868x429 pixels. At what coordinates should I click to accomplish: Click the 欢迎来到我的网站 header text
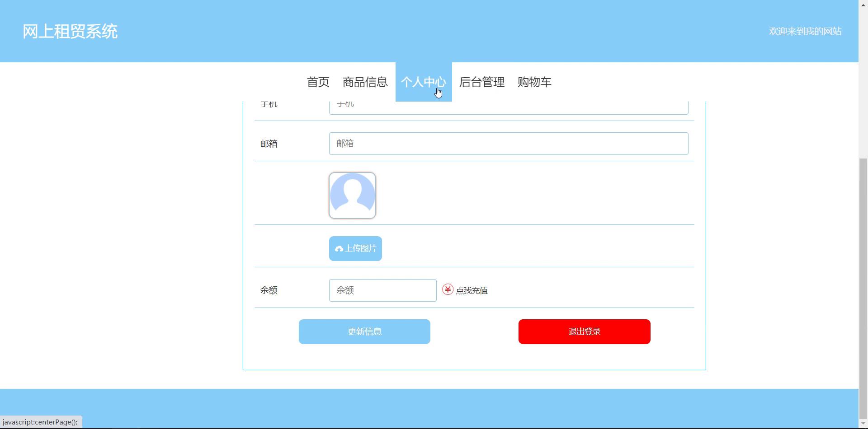coord(805,31)
